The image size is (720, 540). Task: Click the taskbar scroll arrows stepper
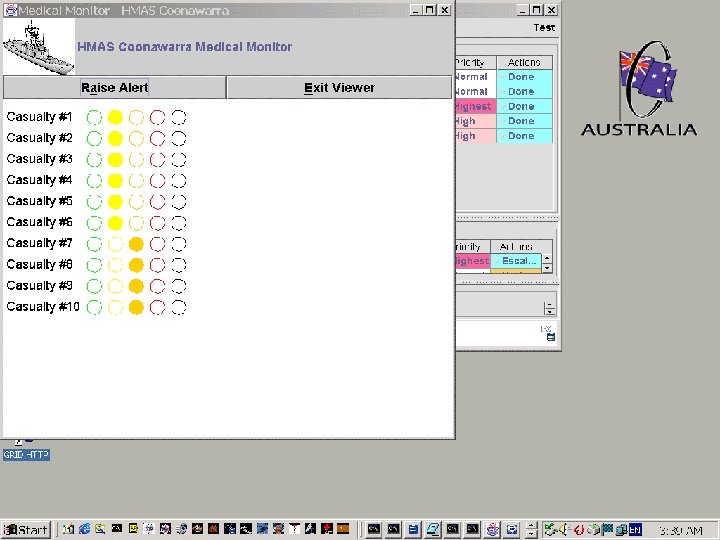coord(531,529)
